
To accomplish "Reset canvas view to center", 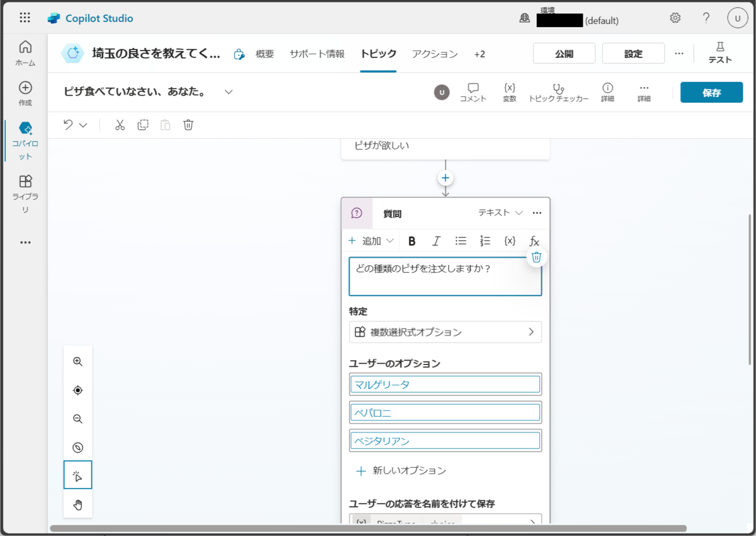I will point(78,390).
